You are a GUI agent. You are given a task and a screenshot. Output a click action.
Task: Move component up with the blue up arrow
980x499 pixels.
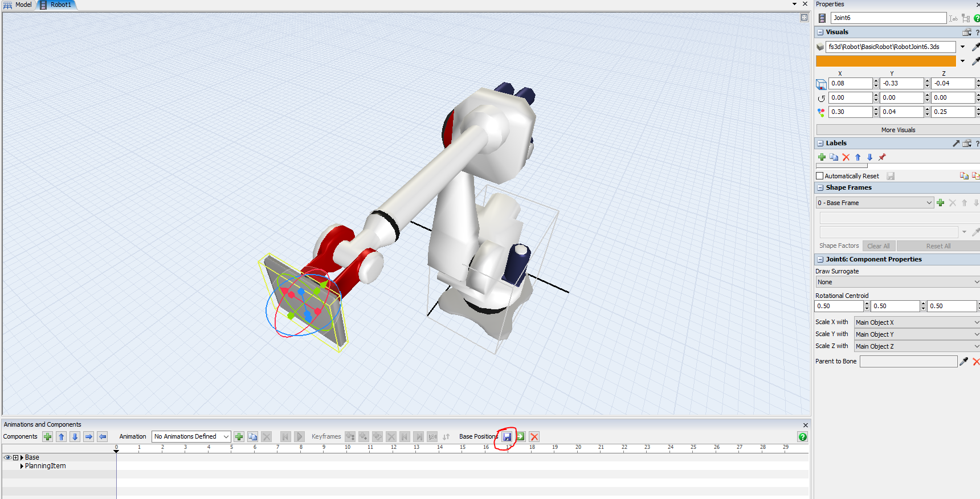coord(62,437)
